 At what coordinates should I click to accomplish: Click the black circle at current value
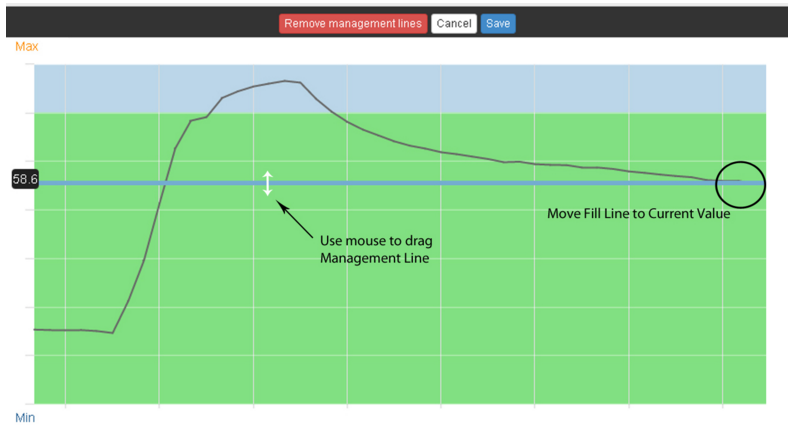741,183
